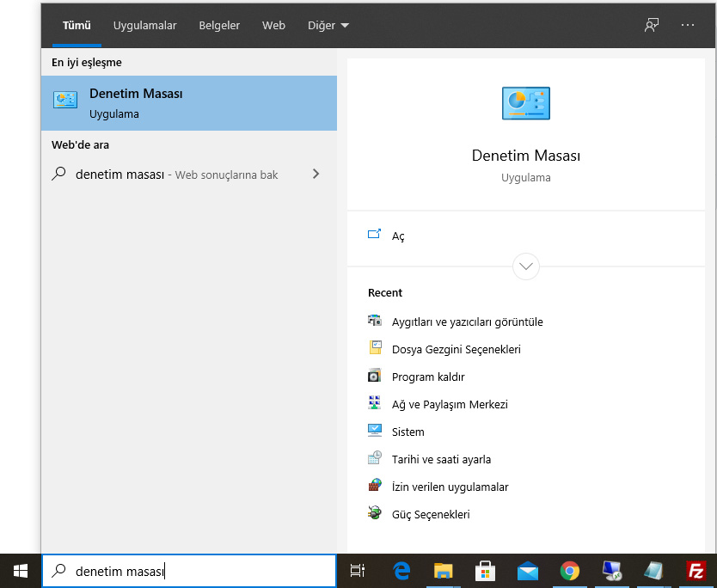Switch to the Belgeler tab
Screen dimensions: 717x588
tap(219, 26)
